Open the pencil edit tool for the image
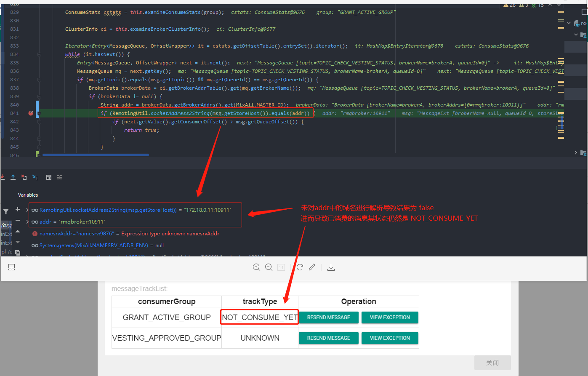Screen dimensions: 588x376 [311, 267]
